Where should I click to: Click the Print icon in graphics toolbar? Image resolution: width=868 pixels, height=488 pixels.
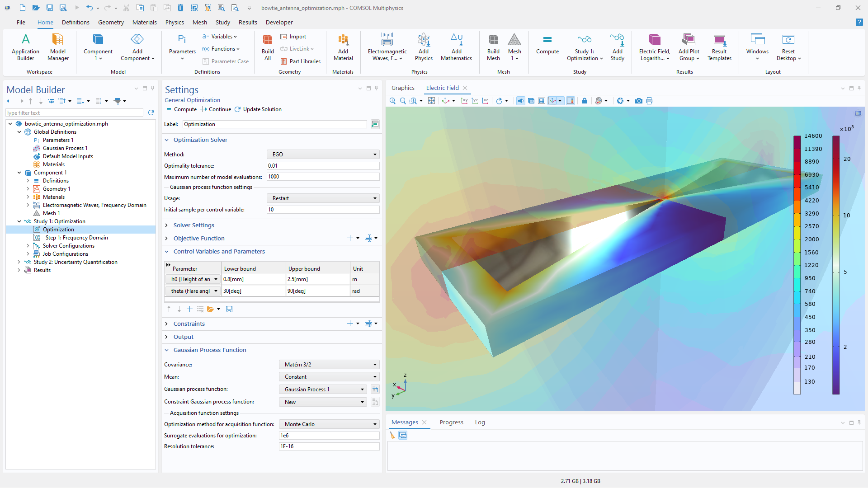[649, 101]
